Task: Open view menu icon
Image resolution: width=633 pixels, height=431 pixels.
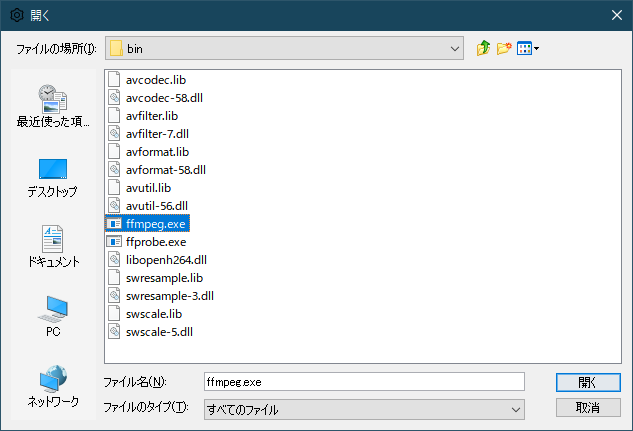Action: pyautogui.click(x=524, y=48)
